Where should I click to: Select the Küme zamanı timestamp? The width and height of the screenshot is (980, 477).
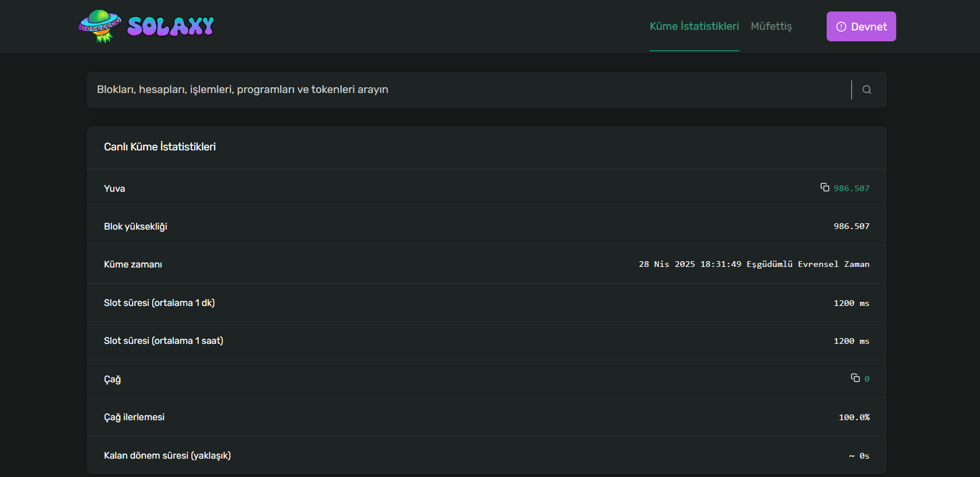[754, 264]
